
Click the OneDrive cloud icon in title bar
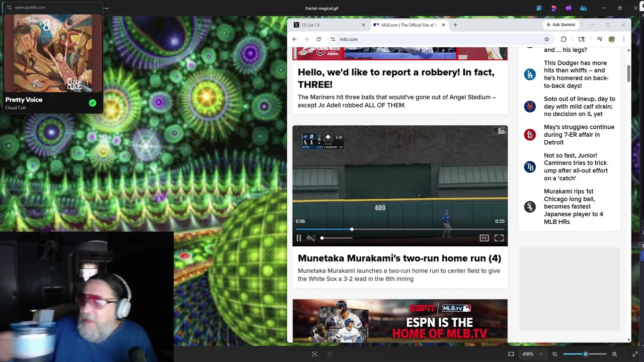click(584, 8)
